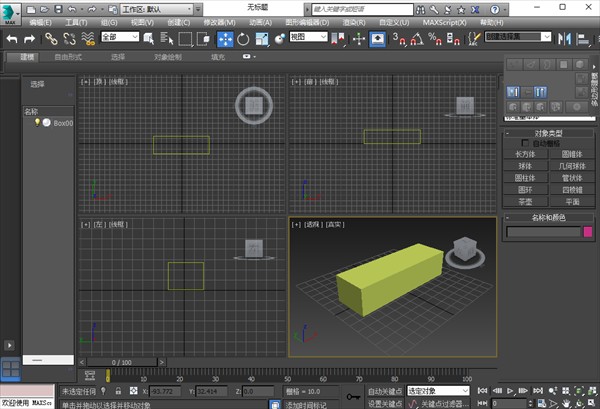Click the Undo arrow in main toolbar

tap(12, 38)
